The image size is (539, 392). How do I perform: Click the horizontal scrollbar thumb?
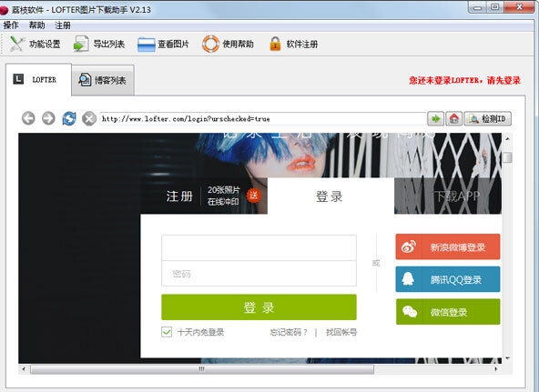point(202,369)
